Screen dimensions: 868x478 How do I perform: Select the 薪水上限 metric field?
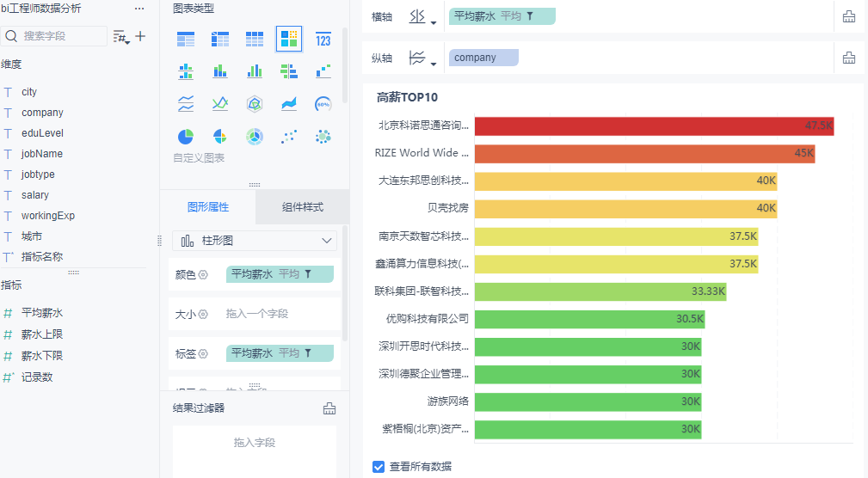[42, 334]
